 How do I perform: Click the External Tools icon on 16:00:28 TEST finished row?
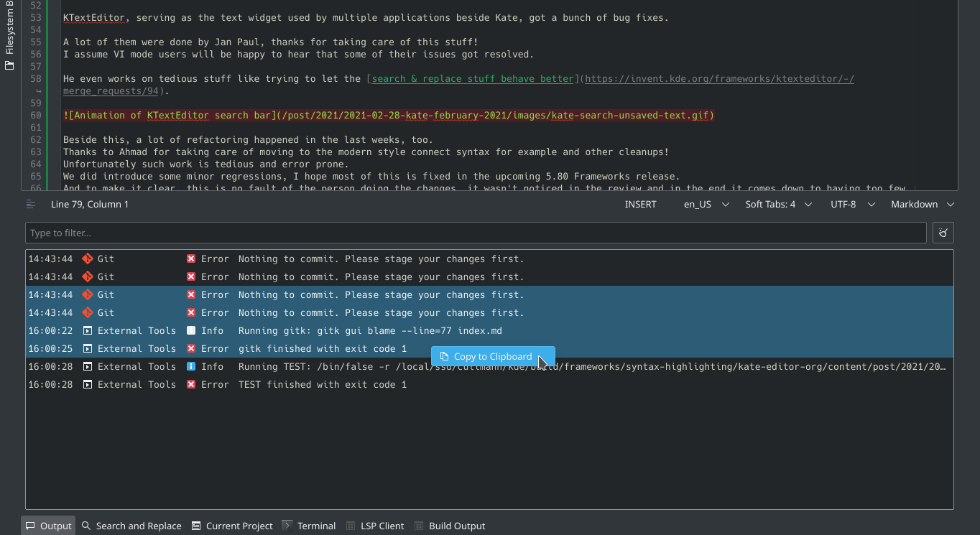pos(88,384)
